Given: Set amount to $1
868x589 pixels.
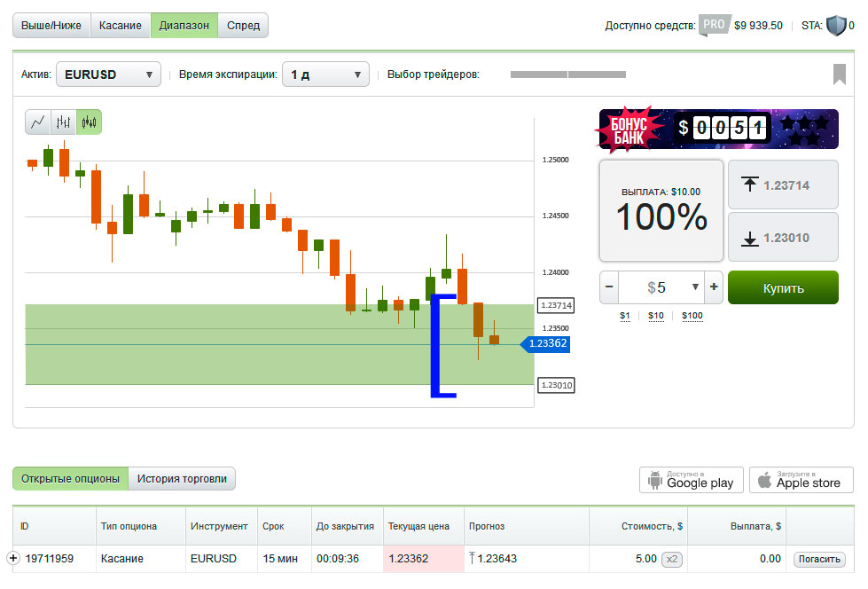Looking at the screenshot, I should coord(625,316).
